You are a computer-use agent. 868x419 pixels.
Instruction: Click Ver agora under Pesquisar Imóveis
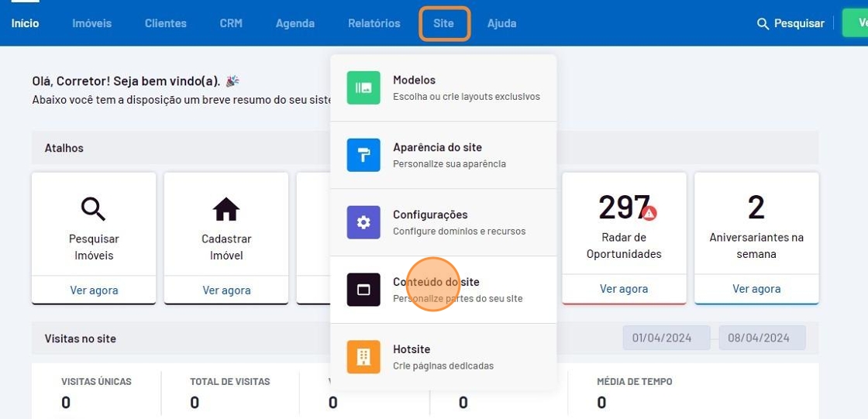click(x=94, y=290)
